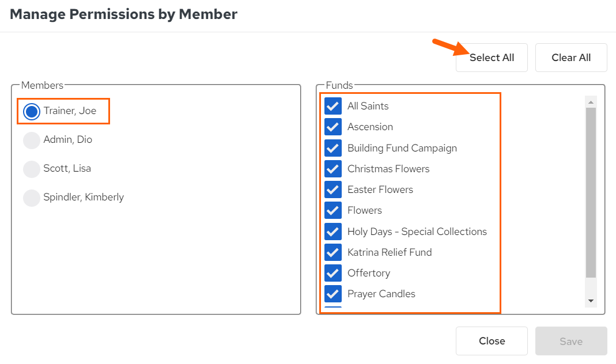Toggle the Katrina Relief Fund checkbox

click(332, 252)
